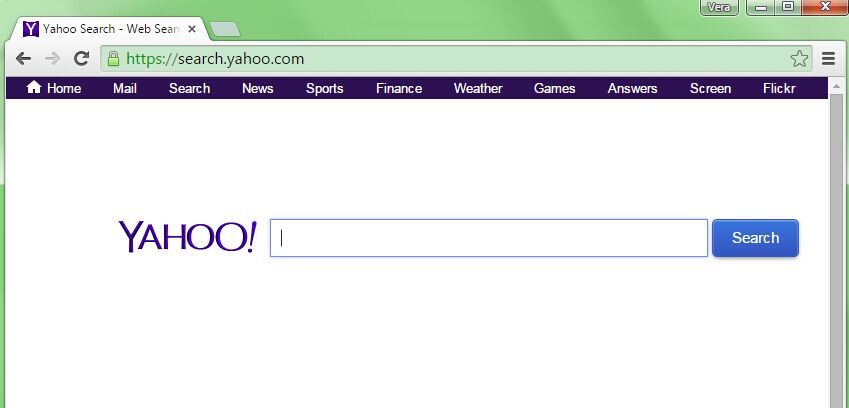Screen dimensions: 849x408
Task: Close the Yahoo Search tab
Action: click(x=192, y=29)
